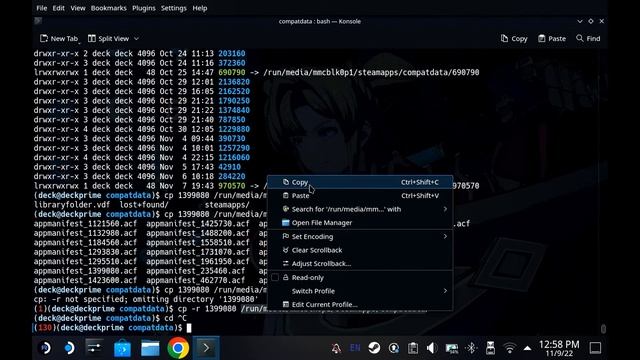
Task: Click the EN keyboard layout indicator
Action: point(355,348)
